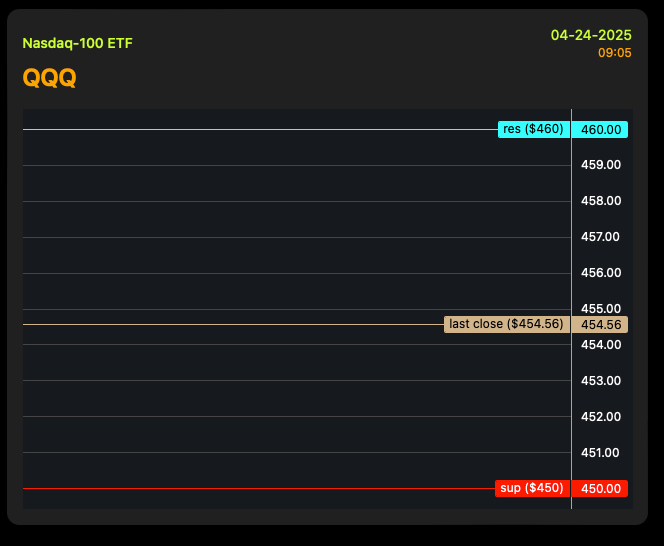
Task: Click the 09:05 time label
Action: pyautogui.click(x=614, y=53)
